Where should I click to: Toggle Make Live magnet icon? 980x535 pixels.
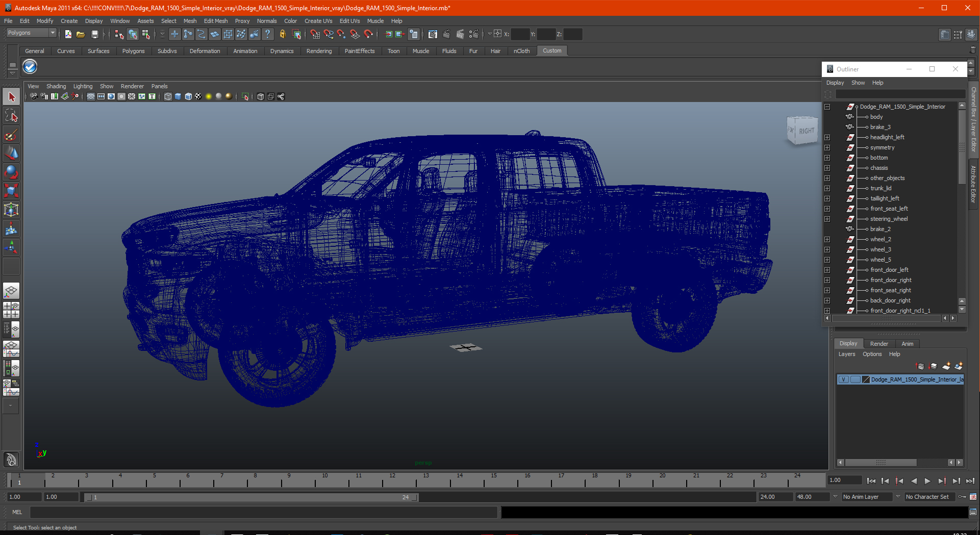tap(369, 34)
